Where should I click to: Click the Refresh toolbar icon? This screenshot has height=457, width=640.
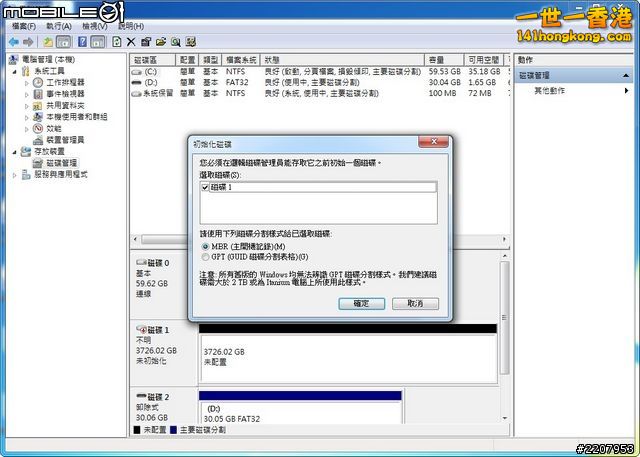(117, 42)
